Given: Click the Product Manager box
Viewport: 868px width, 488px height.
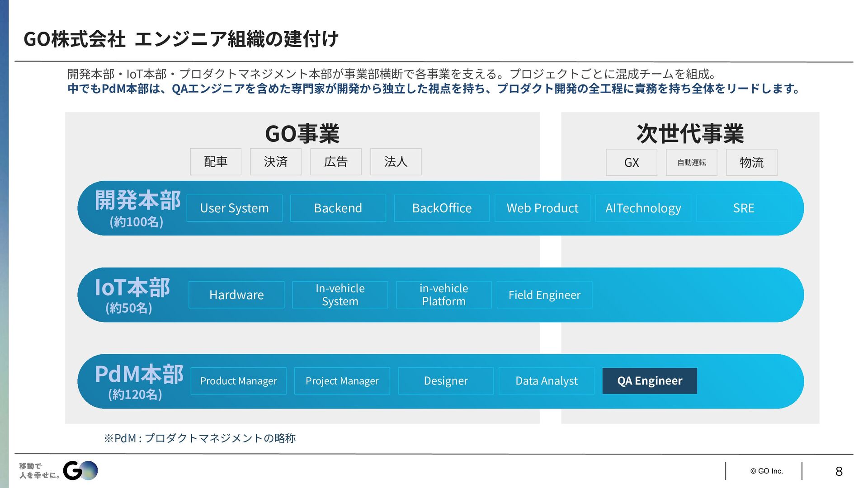Looking at the screenshot, I should point(238,381).
